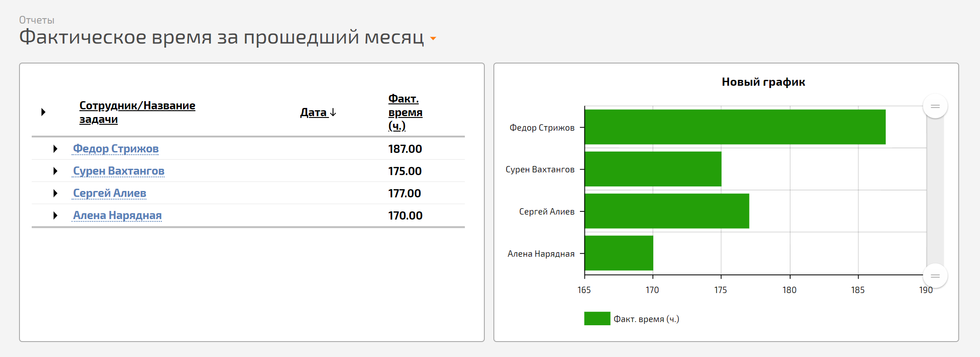Go to Отчеты breadcrumb
980x357 pixels.
coord(37,20)
